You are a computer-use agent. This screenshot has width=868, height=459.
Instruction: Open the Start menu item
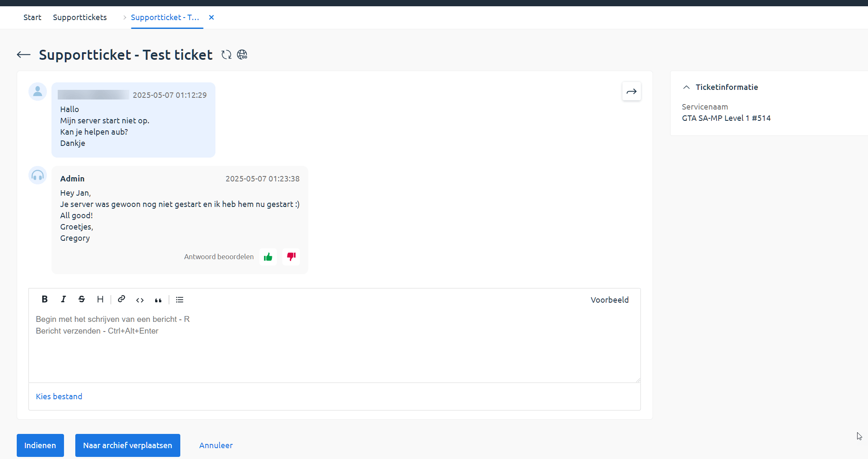tap(32, 17)
